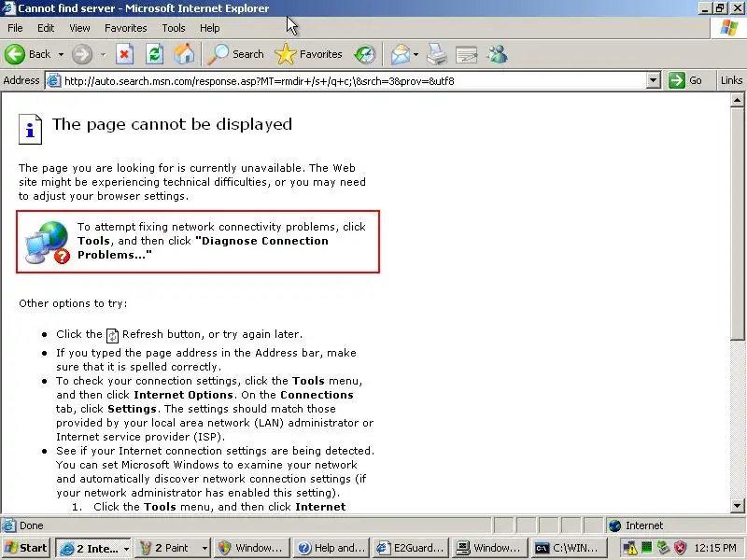This screenshot has height=560, width=747.
Task: Click the Done status bar page icon
Action: click(x=8, y=525)
